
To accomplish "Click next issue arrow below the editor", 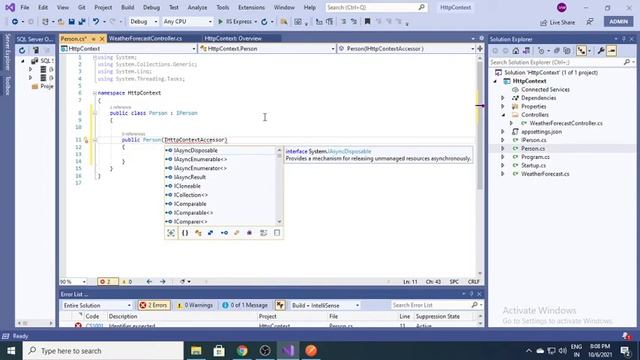I will click(x=162, y=282).
